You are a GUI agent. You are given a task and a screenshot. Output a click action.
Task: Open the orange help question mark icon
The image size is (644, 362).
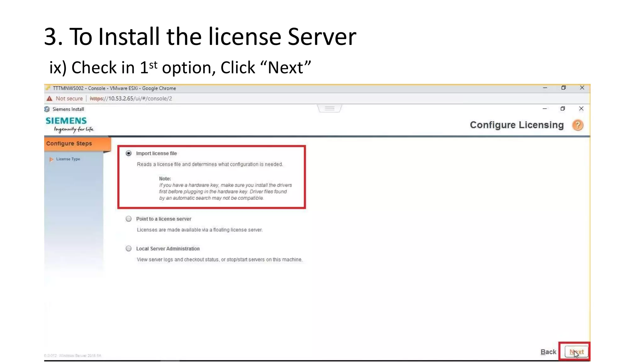pos(578,125)
